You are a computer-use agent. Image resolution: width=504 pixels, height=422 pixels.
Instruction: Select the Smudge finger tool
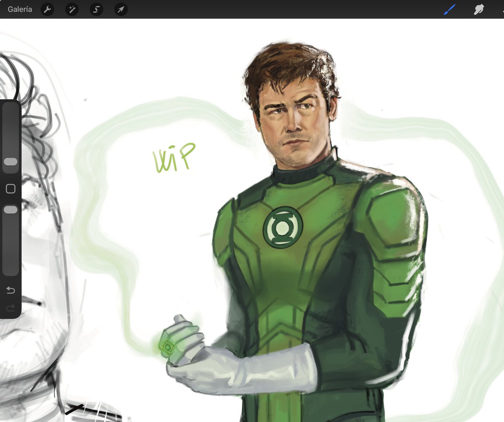pos(478,9)
